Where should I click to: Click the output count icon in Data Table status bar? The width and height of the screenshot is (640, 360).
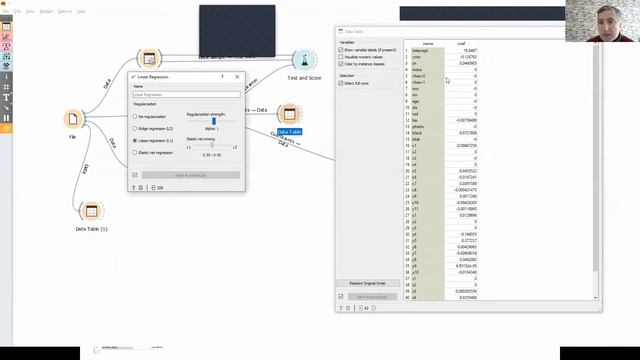(x=374, y=308)
